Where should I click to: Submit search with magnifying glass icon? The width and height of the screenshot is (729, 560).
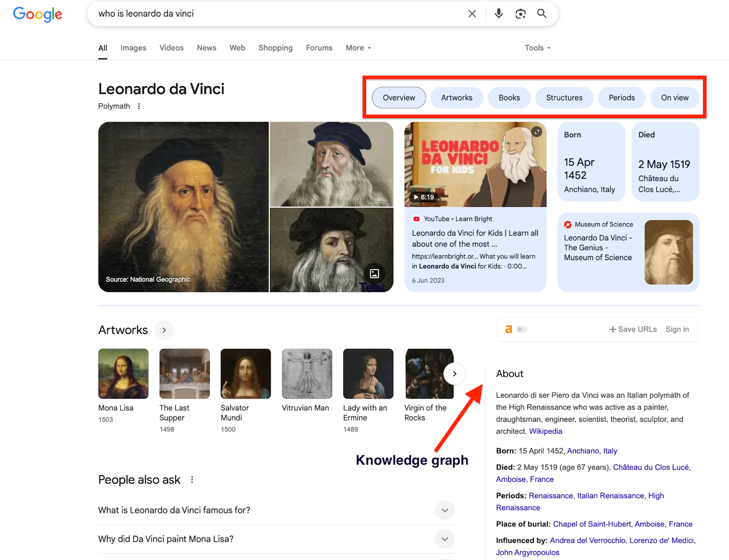tap(542, 14)
